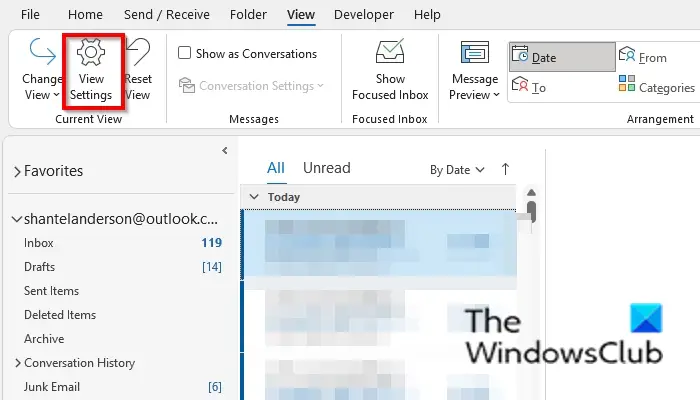Switch to the Home ribbon tab
The image size is (700, 400).
(x=85, y=15)
